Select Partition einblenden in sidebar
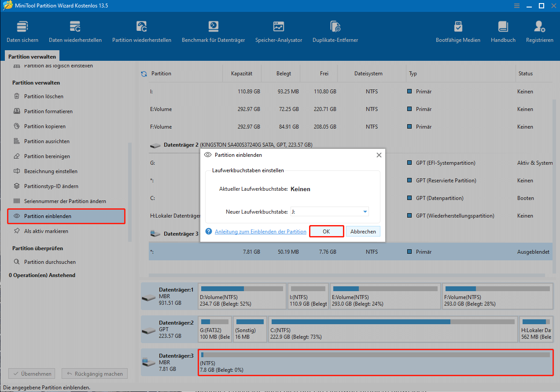The width and height of the screenshot is (560, 392). click(46, 216)
